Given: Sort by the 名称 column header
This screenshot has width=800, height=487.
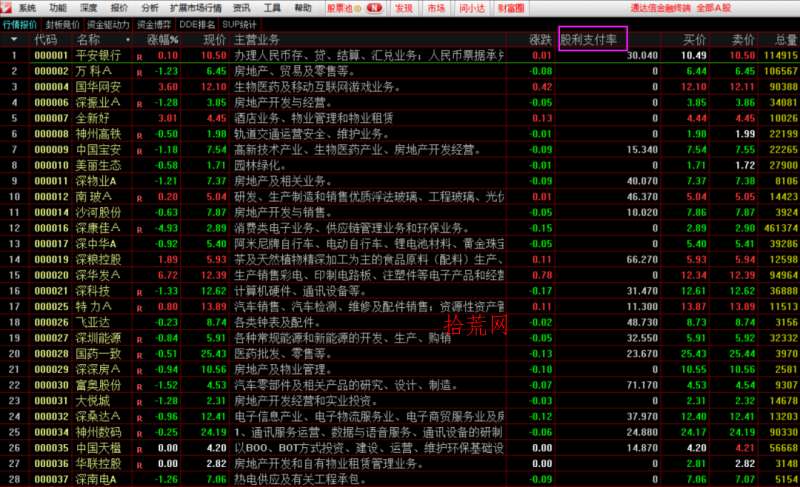Looking at the screenshot, I should [88, 40].
